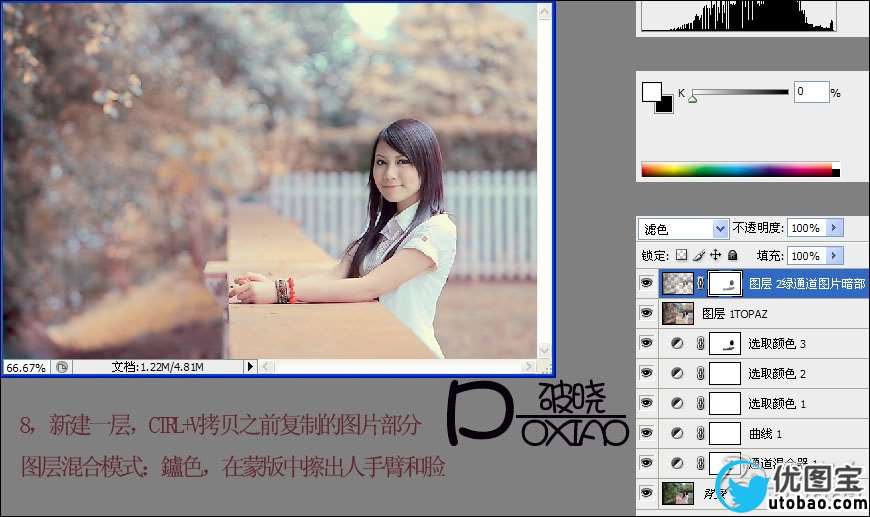Select the 曲线 1 layer name
870x517 pixels.
765,434
